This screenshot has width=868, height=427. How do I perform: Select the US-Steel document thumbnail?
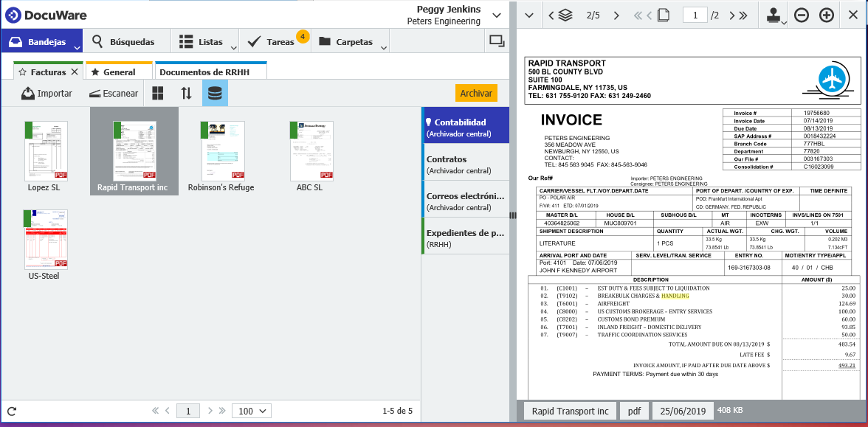(x=45, y=240)
